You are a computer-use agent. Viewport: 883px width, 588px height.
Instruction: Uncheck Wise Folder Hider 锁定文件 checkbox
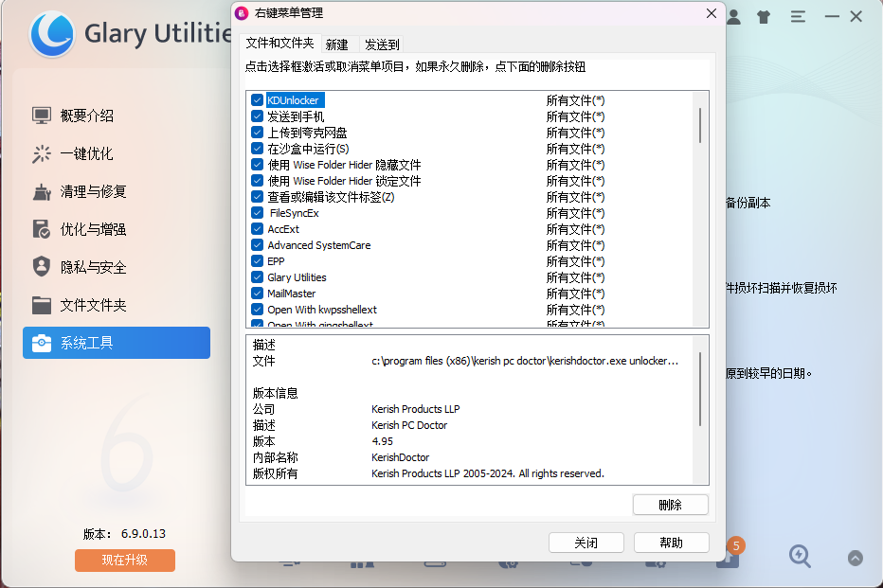coord(258,181)
